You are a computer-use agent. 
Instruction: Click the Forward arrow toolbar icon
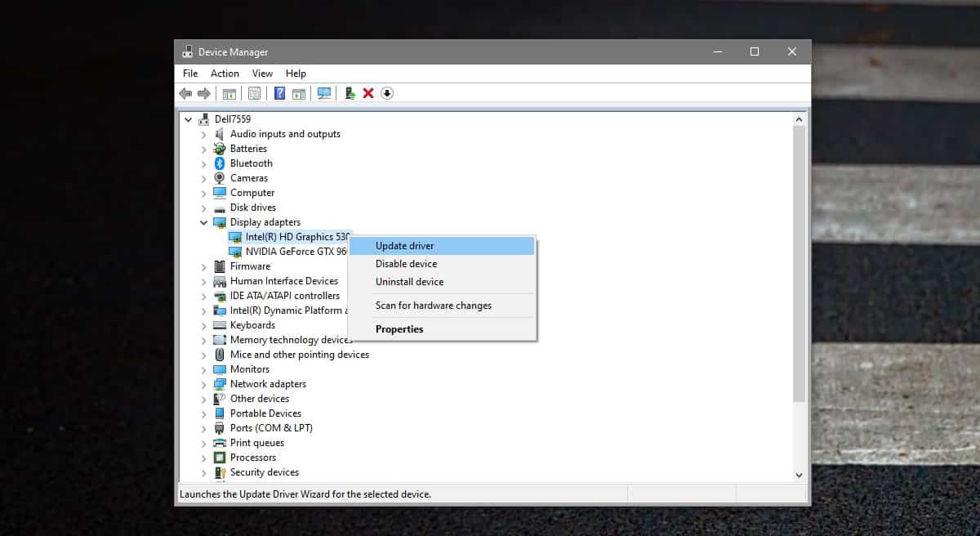(x=204, y=93)
